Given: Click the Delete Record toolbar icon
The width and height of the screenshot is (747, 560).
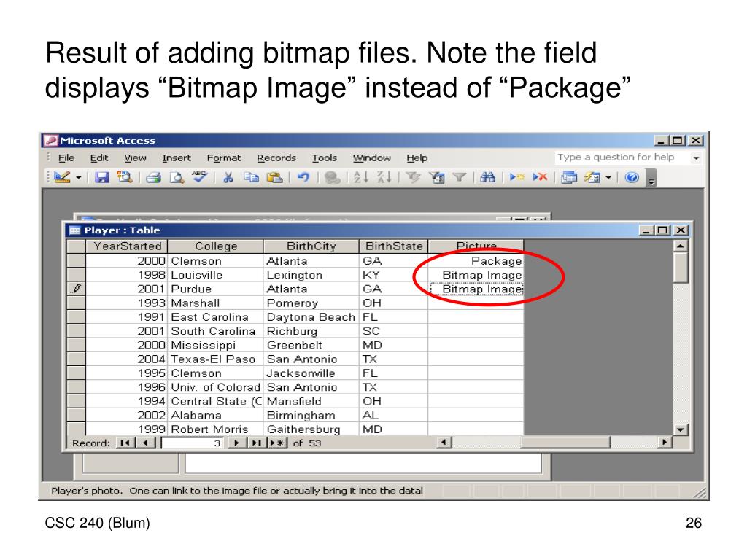Looking at the screenshot, I should [540, 178].
